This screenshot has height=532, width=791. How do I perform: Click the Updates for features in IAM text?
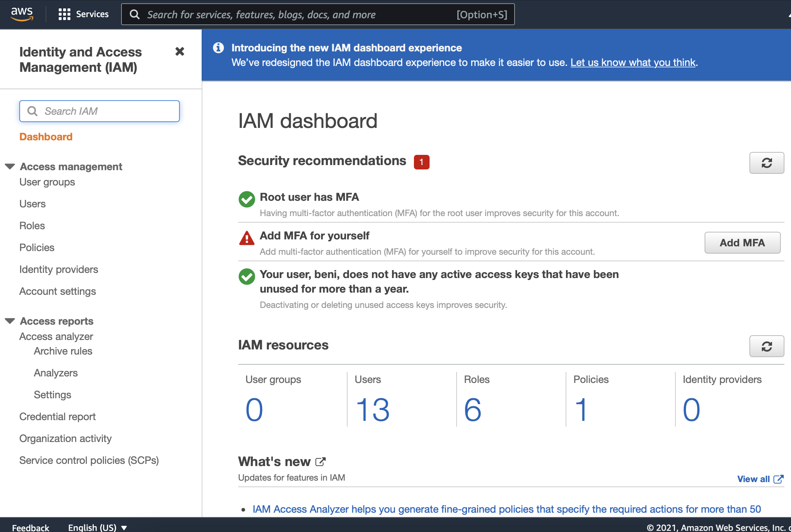pyautogui.click(x=292, y=478)
